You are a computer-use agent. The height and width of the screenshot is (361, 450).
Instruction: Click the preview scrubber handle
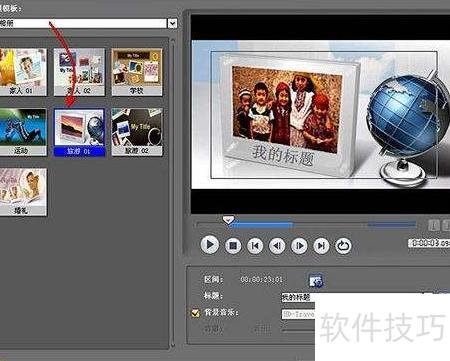[228, 220]
